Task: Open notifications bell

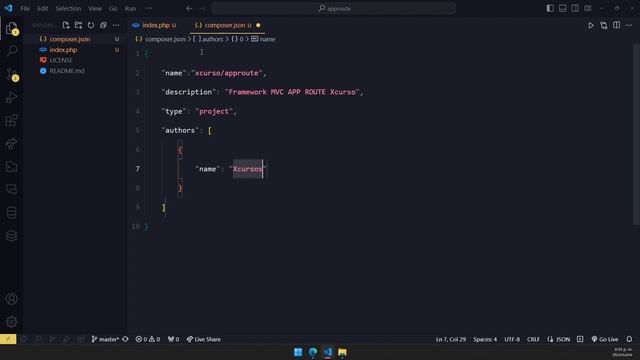Action: [x=629, y=339]
